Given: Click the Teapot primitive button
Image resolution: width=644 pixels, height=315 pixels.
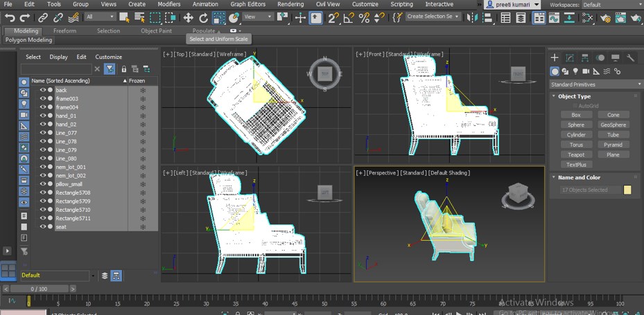Looking at the screenshot, I should click(575, 155).
